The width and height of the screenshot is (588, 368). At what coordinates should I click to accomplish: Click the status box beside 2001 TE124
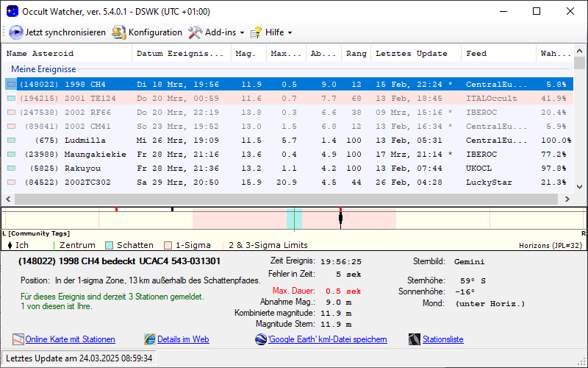point(11,98)
